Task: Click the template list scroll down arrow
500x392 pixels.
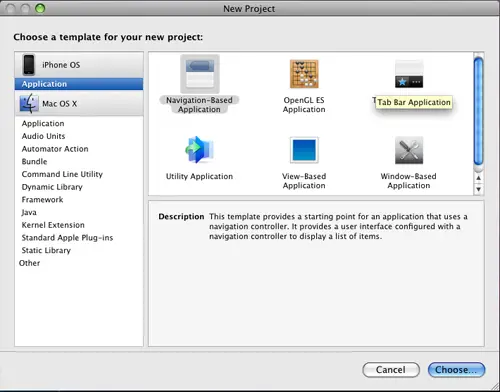Action: pyautogui.click(x=479, y=189)
